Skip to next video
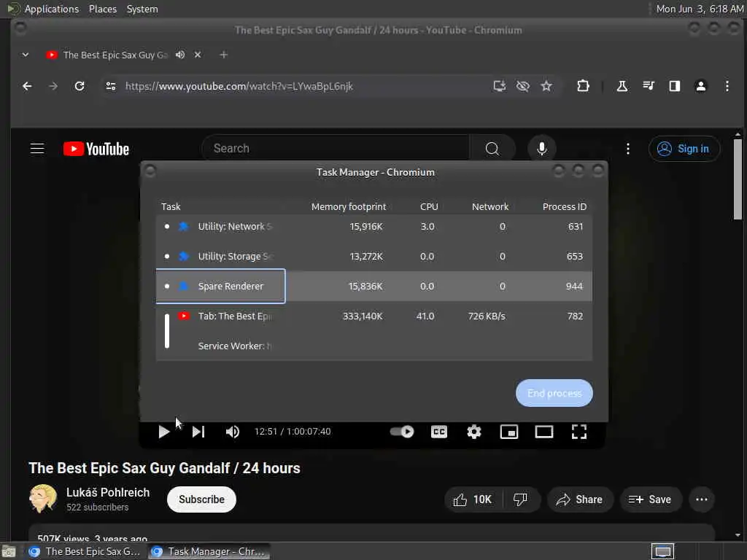The image size is (747, 560). click(x=198, y=432)
